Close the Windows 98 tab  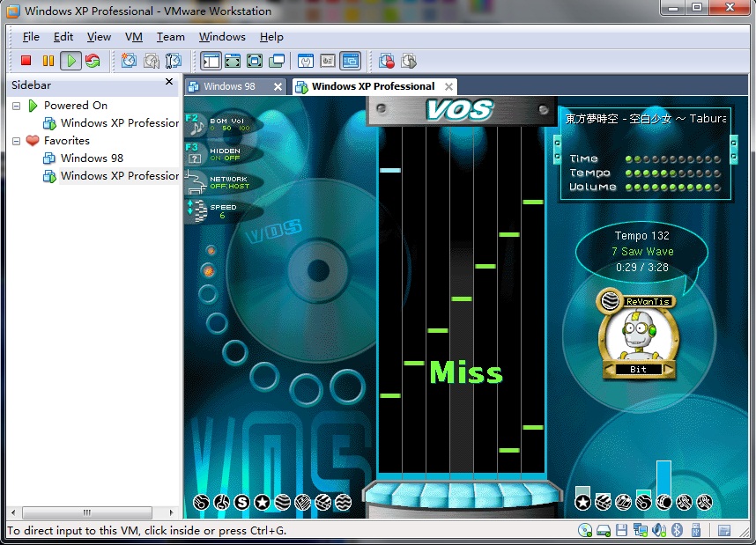[278, 87]
